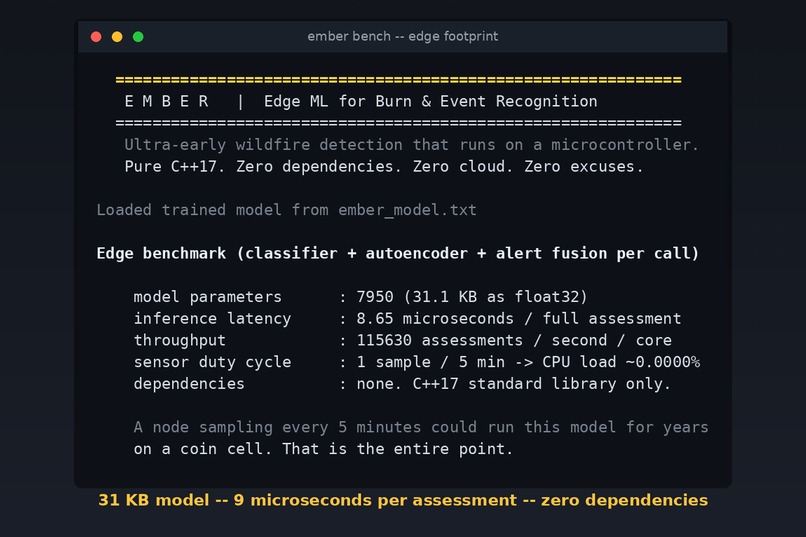Click the green maximize window button
The width and height of the screenshot is (806, 537).
pyautogui.click(x=138, y=36)
